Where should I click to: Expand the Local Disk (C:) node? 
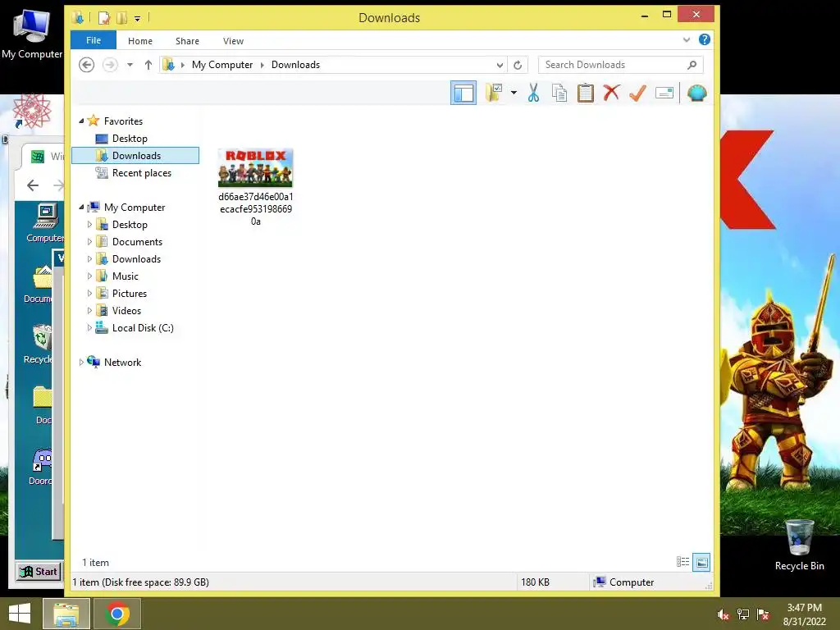click(x=89, y=328)
